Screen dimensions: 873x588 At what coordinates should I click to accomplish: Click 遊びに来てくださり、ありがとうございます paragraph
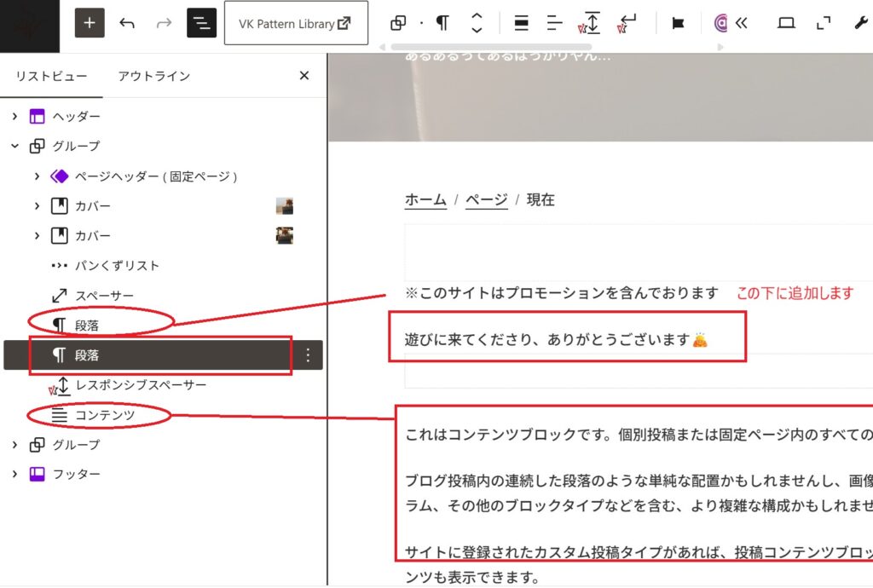pos(556,339)
